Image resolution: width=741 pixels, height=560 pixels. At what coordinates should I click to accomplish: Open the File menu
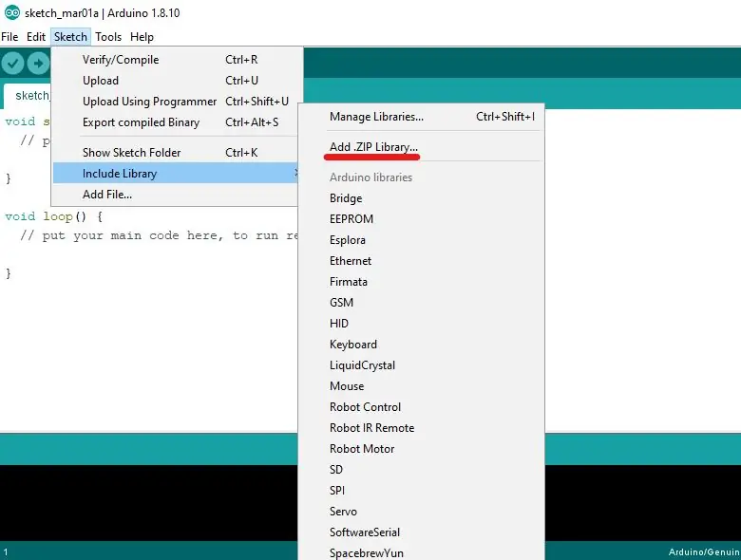point(9,37)
